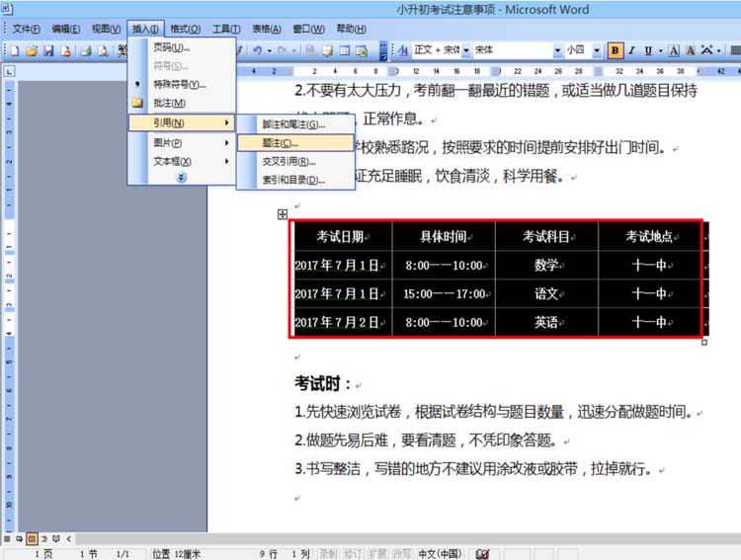The image size is (741, 560).
Task: Click the horizontal ruler
Action: pos(474,71)
